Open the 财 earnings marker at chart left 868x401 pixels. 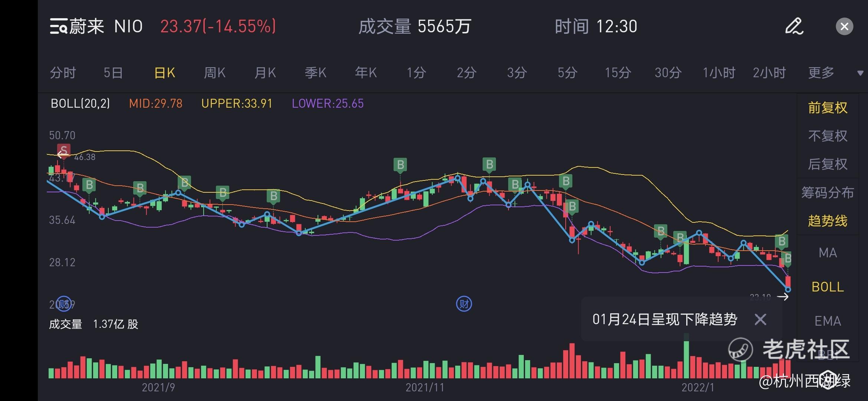(64, 304)
